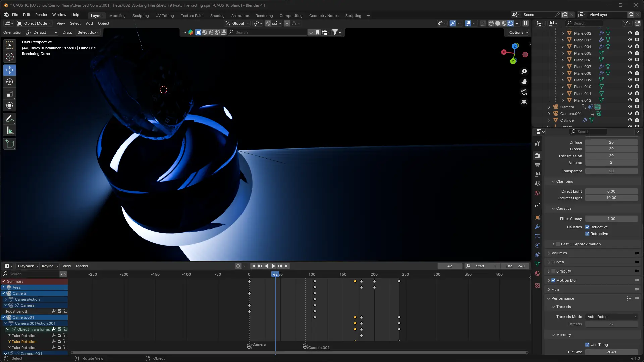Open the Output properties tab (printer icon)
644x362 pixels.
pos(537,165)
